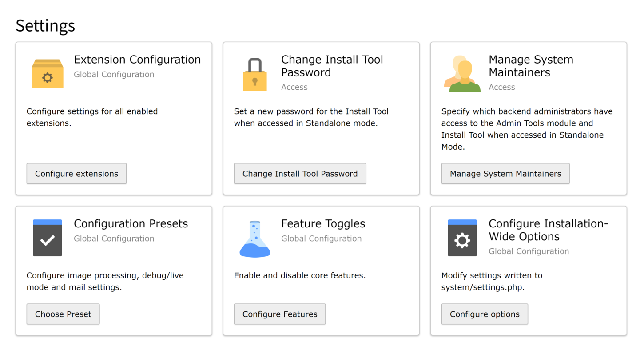
Task: Click the System Maintainers users icon
Action: 462,74
